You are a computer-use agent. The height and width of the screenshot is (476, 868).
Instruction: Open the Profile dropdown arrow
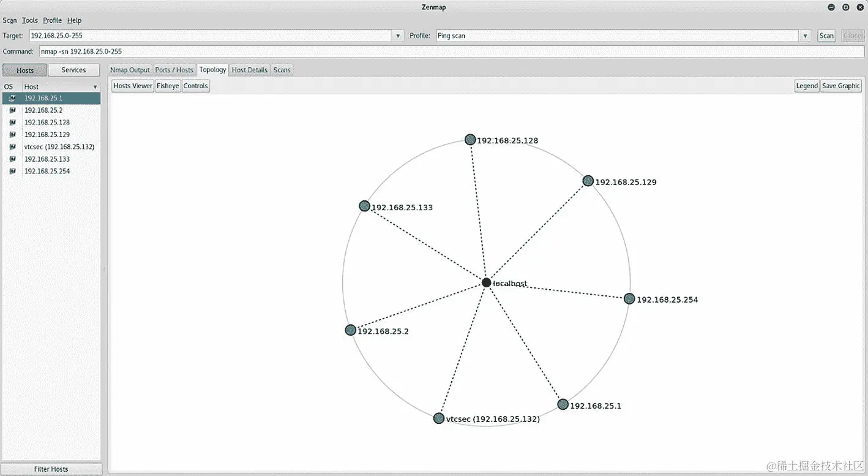(806, 36)
